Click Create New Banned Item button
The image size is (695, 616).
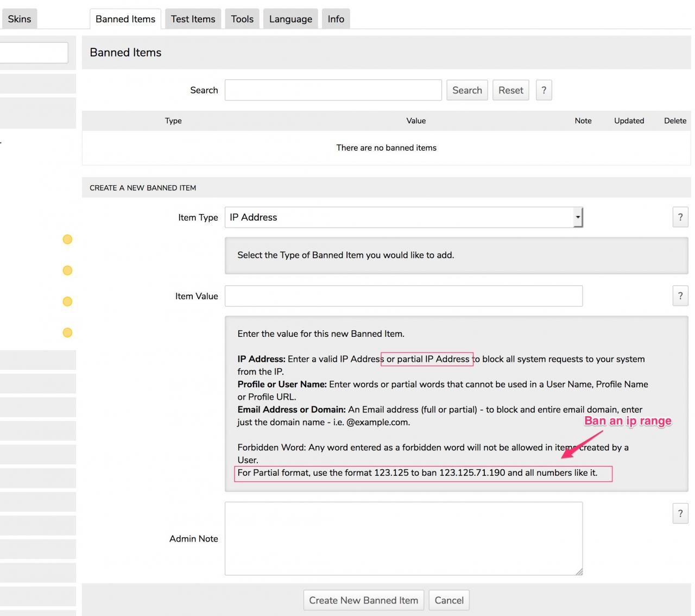(363, 600)
